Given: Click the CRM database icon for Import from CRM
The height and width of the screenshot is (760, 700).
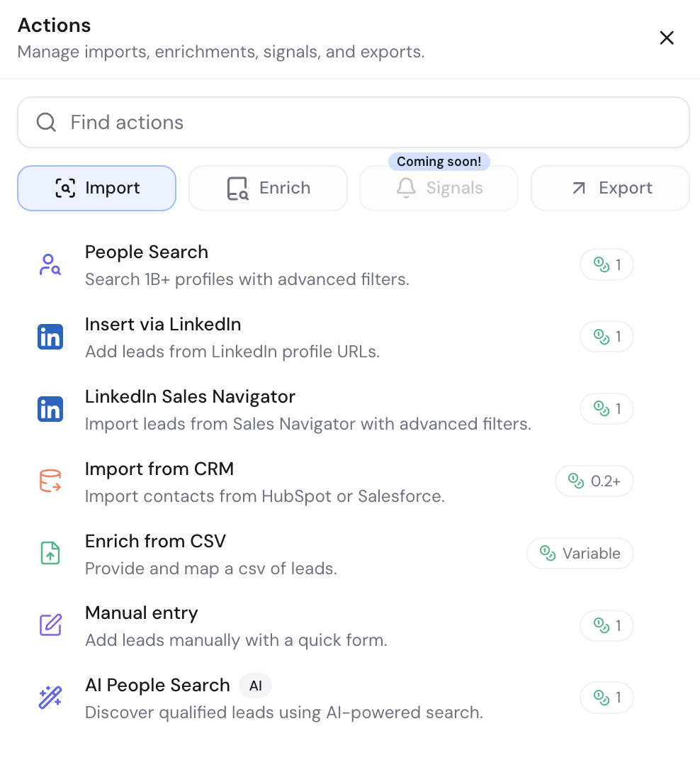Looking at the screenshot, I should (x=50, y=481).
